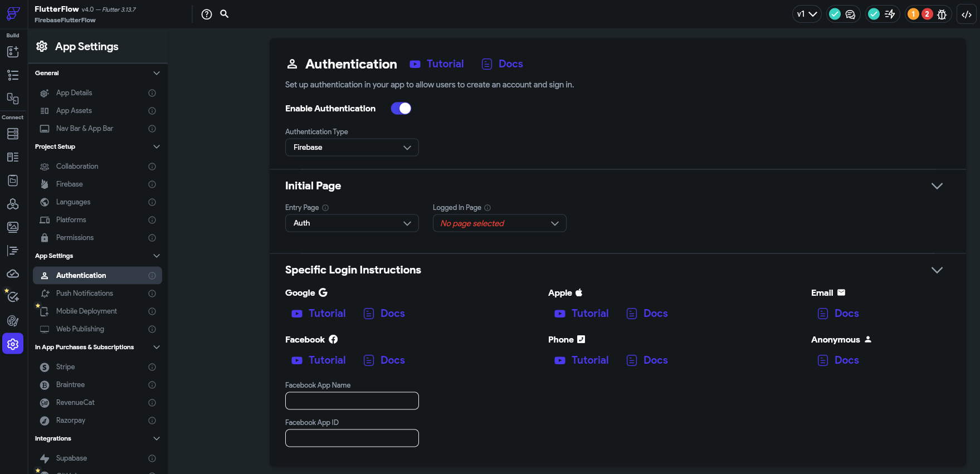980x474 pixels.
Task: Click the orange warnings badge 1
Action: coord(913,14)
